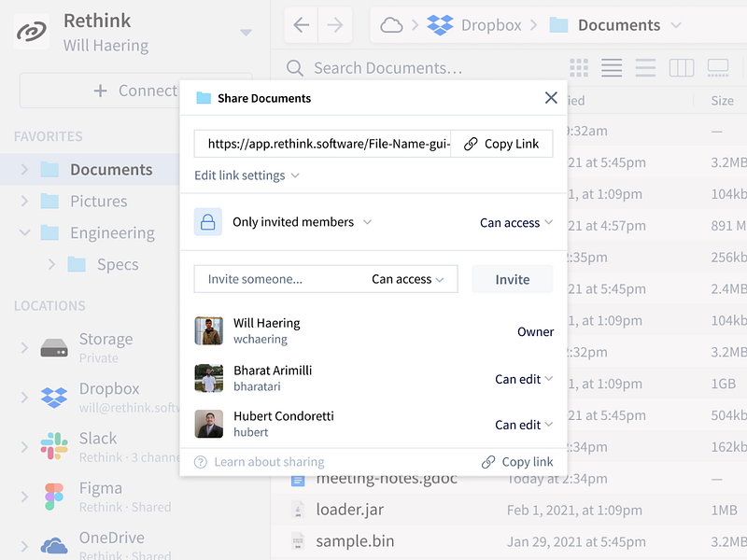Click the loader.jar file icon
The height and width of the screenshot is (560, 747).
[x=298, y=510]
